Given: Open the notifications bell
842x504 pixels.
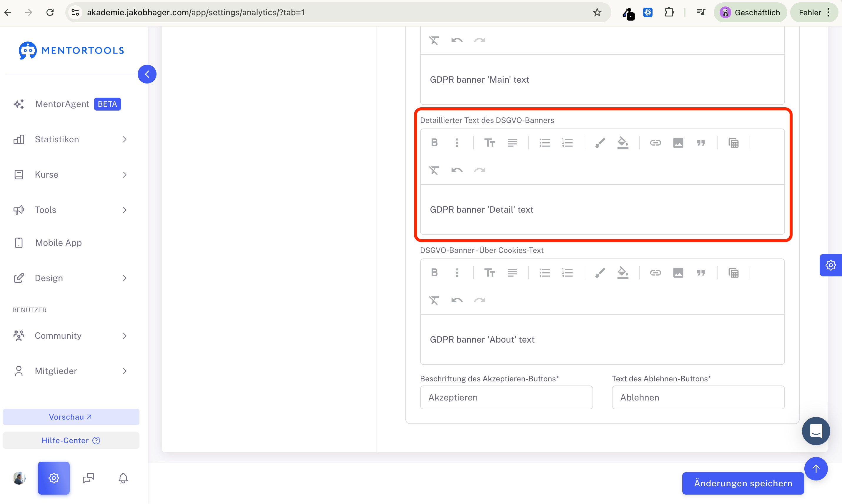Looking at the screenshot, I should coord(123,478).
